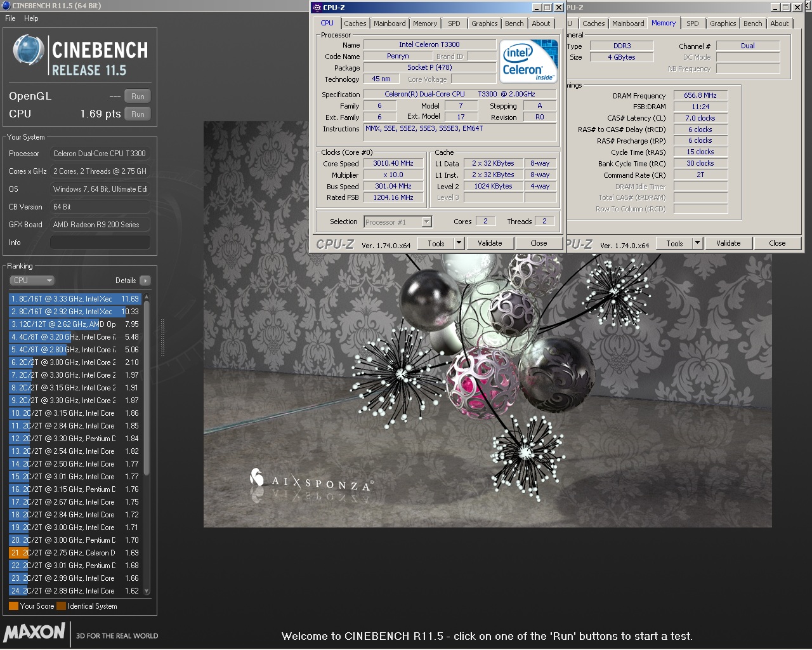Click the brown Identical System legend swatch
Image resolution: width=812 pixels, height=650 pixels.
(x=61, y=606)
